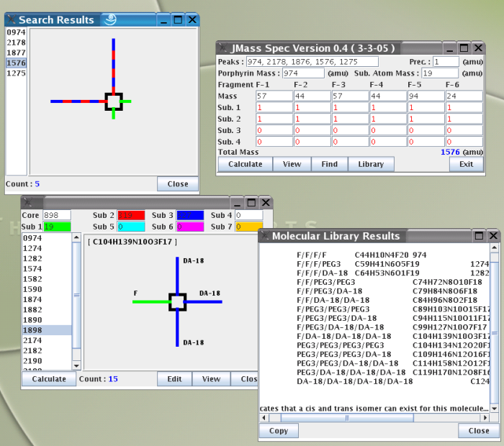Click the mass list scroll down arrow

point(76,365)
